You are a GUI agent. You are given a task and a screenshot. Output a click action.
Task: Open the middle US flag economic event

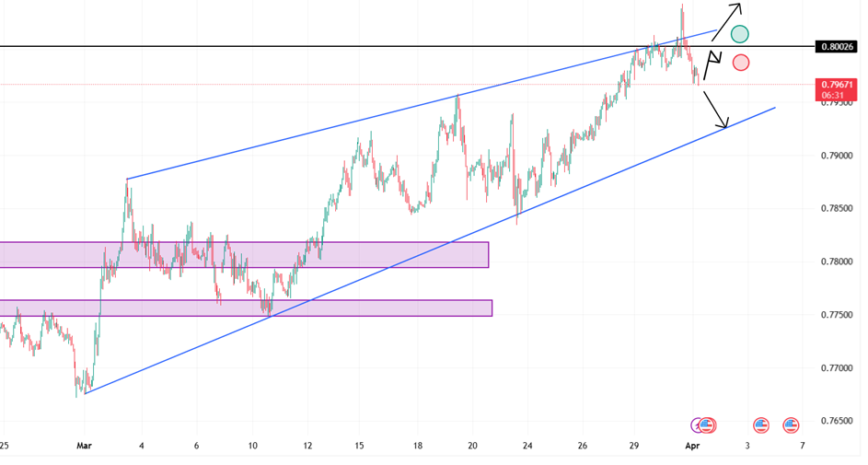coord(761,425)
